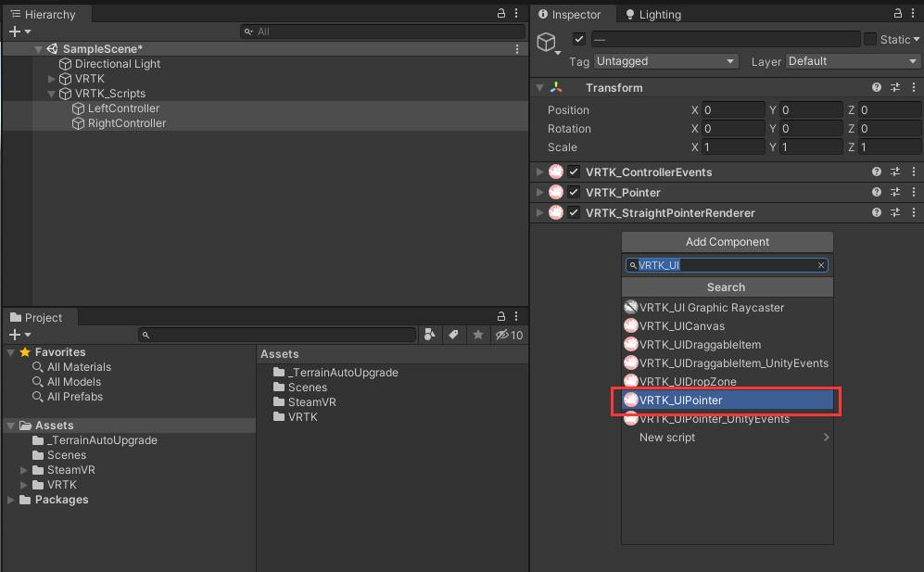924x572 pixels.
Task: Open Hierarchy panel options menu
Action: (x=516, y=13)
